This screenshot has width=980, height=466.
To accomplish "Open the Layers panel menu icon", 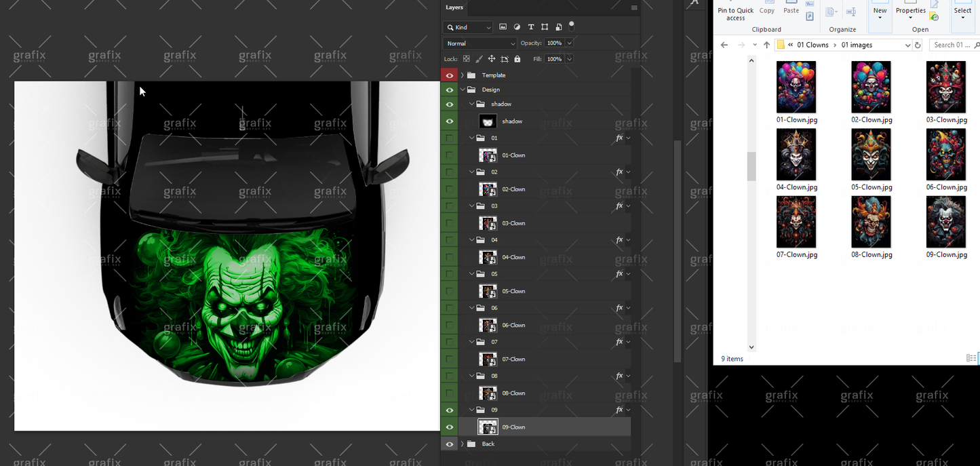I will [x=634, y=8].
